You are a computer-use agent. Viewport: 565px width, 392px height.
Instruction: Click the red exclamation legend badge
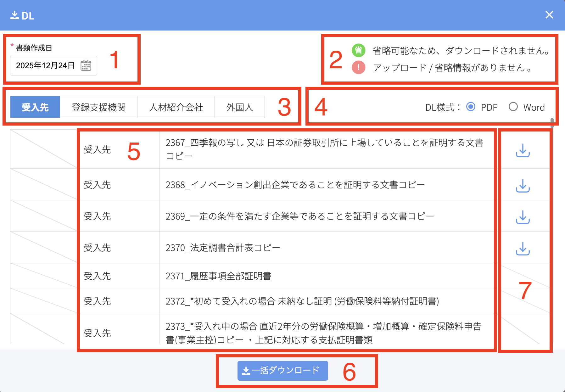pyautogui.click(x=358, y=67)
